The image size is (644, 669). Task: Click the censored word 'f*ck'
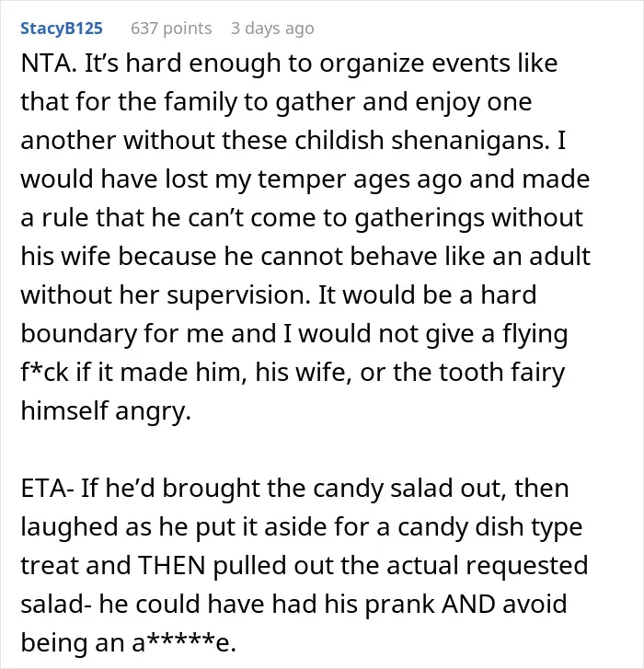click(x=44, y=372)
